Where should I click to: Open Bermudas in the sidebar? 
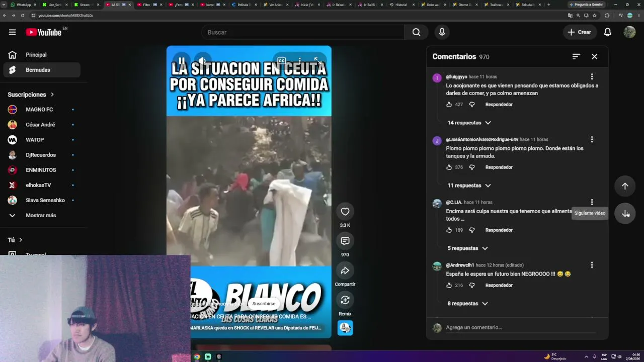(x=42, y=70)
